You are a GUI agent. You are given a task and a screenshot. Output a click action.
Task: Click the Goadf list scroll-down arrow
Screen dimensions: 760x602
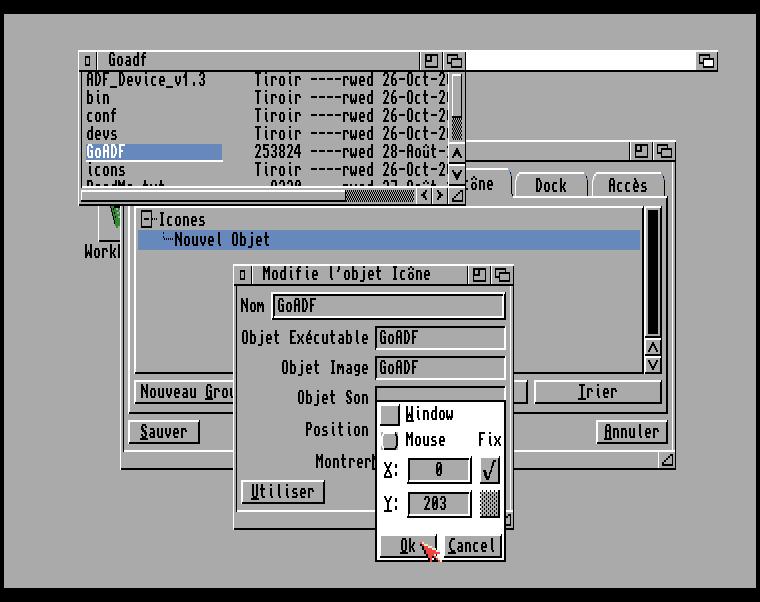(457, 174)
